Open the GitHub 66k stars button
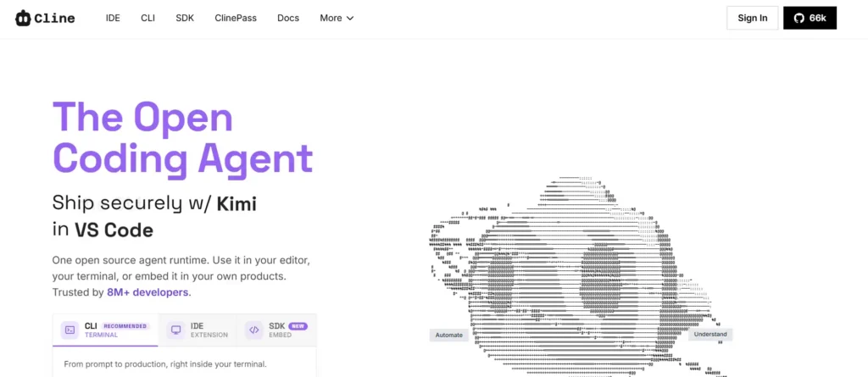The height and width of the screenshot is (377, 868). 810,18
